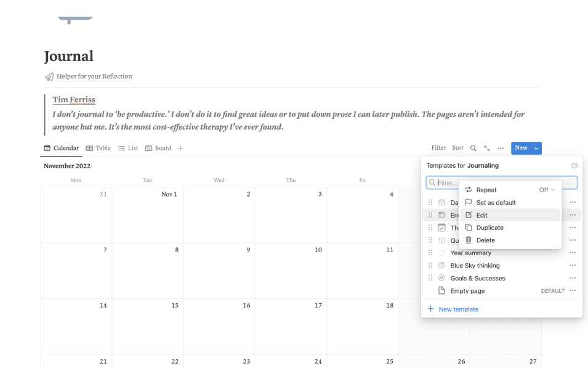
Task: Add a new view with the plus icon
Action: pyautogui.click(x=180, y=148)
